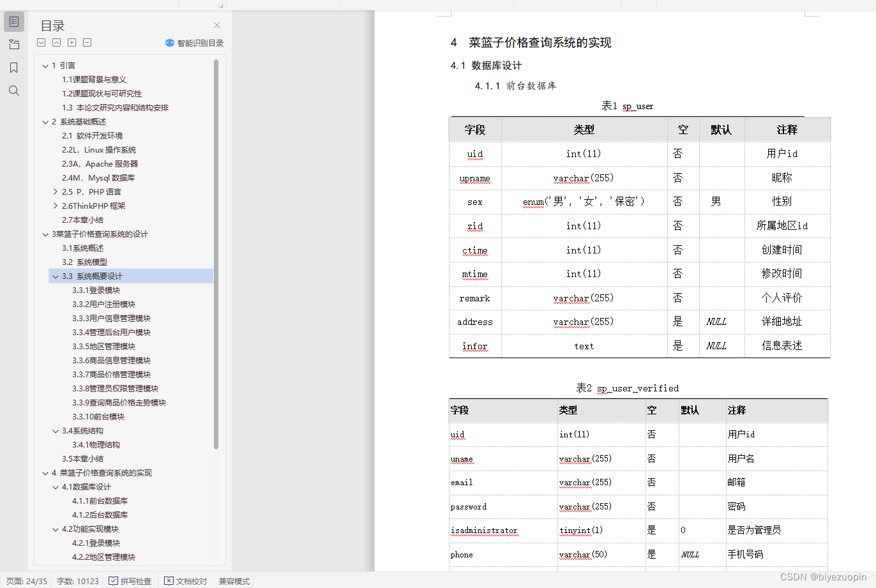Click the add heading plus icon
The image size is (876, 588).
coord(72,43)
